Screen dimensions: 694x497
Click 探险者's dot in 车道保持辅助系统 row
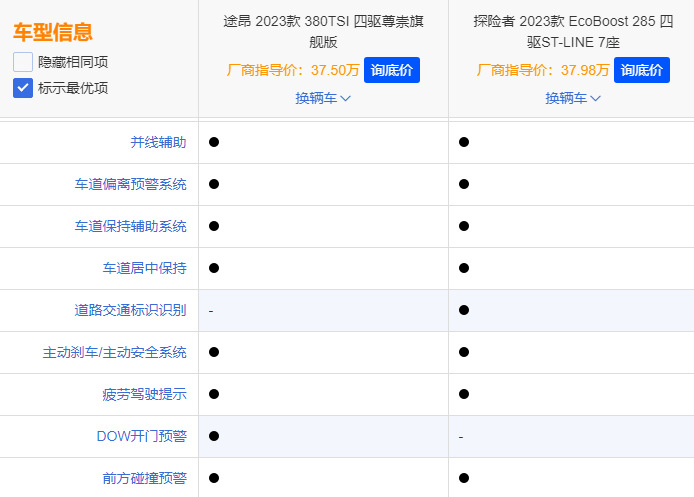click(464, 226)
